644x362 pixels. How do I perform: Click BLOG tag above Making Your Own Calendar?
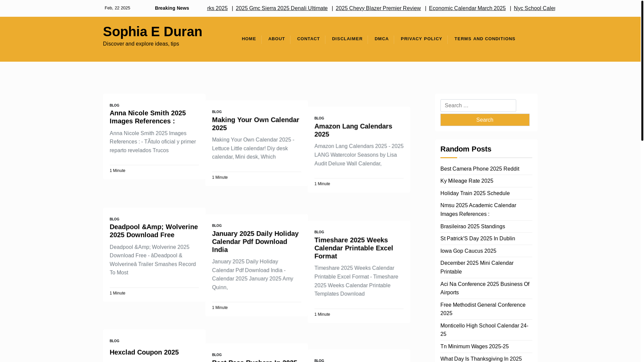point(217,112)
